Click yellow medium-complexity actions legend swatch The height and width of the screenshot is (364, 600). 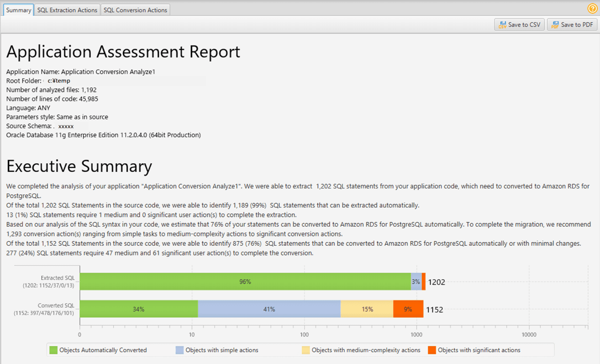click(x=305, y=350)
